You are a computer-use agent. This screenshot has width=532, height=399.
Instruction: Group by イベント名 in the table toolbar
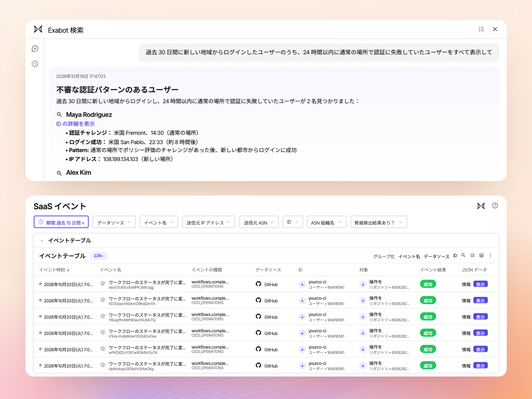coord(409,256)
